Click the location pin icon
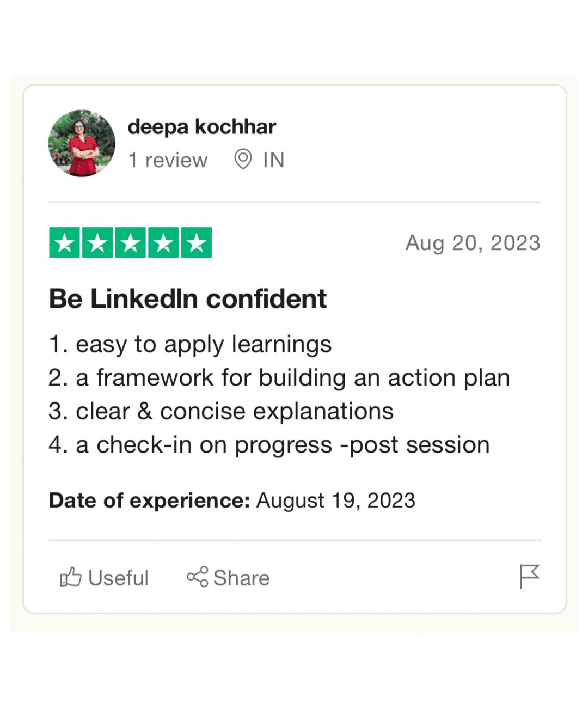The height and width of the screenshot is (708, 588). [x=243, y=160]
